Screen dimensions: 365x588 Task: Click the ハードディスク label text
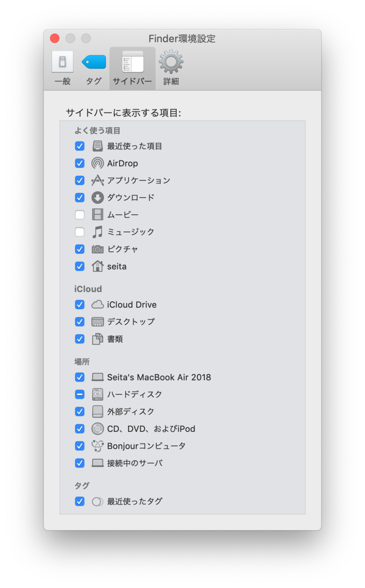pyautogui.click(x=134, y=394)
